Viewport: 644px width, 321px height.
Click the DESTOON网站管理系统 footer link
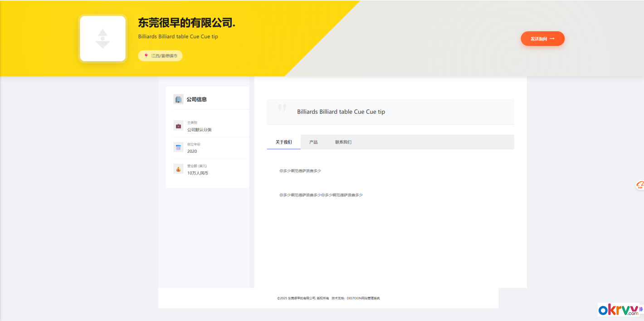click(363, 298)
